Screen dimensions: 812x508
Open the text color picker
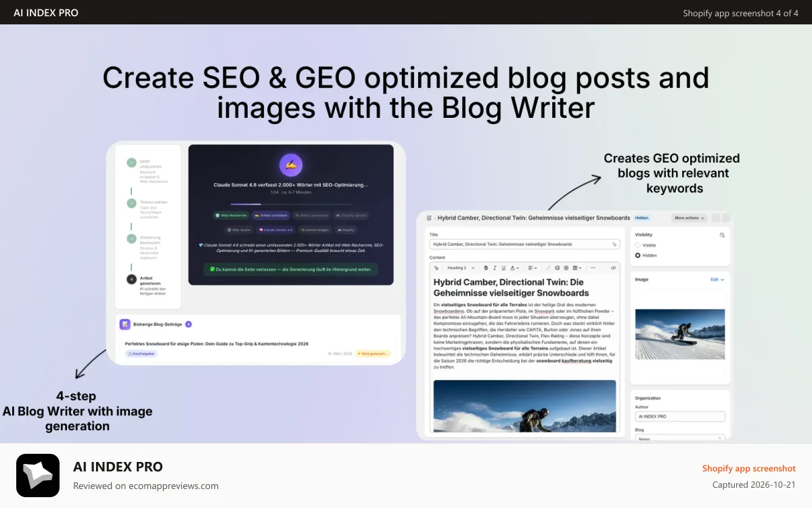point(514,268)
